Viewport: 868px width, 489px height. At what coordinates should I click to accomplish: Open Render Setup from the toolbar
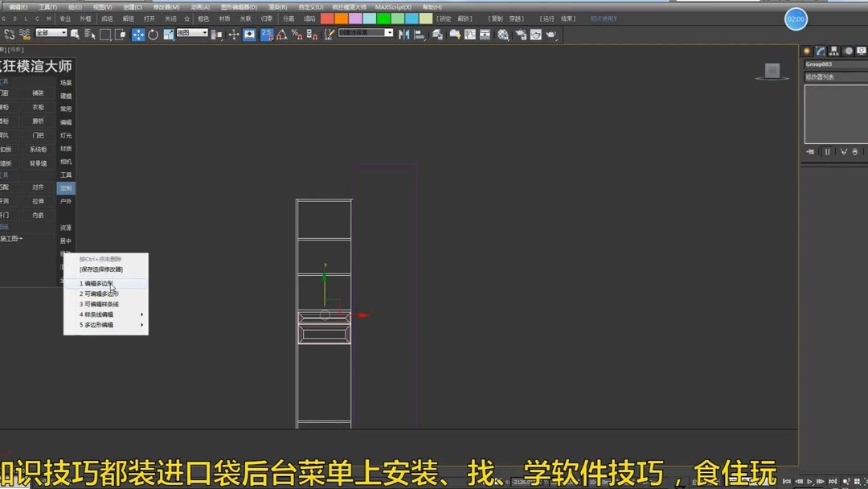coord(519,35)
